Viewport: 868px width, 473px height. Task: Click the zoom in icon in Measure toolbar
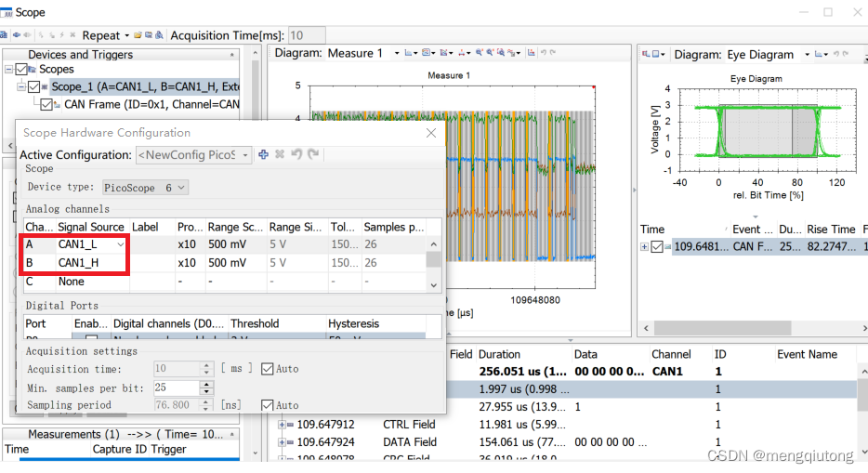pos(479,53)
